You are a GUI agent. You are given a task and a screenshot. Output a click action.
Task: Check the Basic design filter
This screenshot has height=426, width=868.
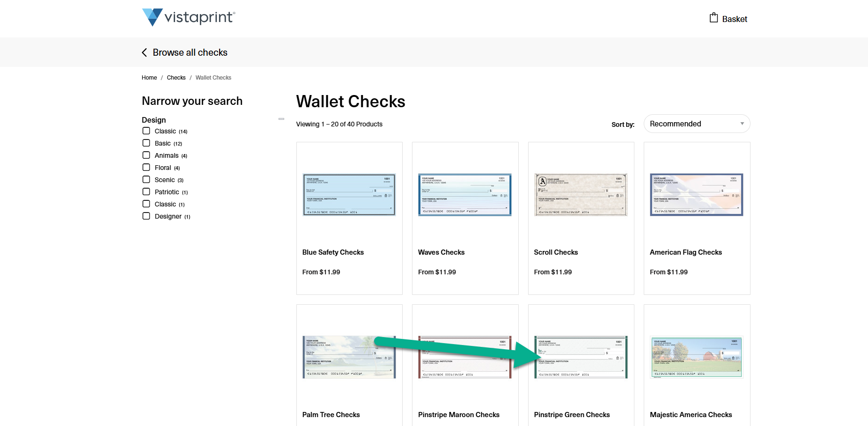point(146,143)
